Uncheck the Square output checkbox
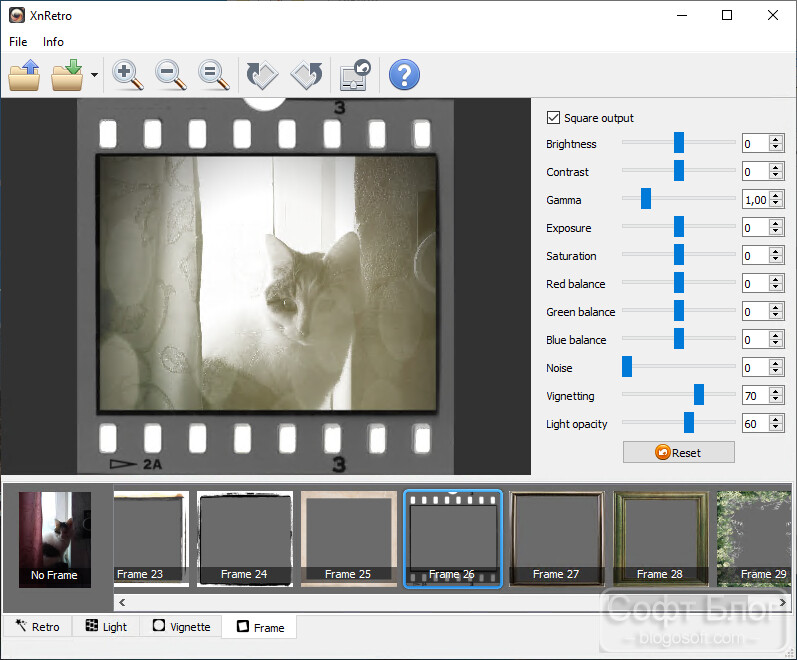 pos(553,117)
